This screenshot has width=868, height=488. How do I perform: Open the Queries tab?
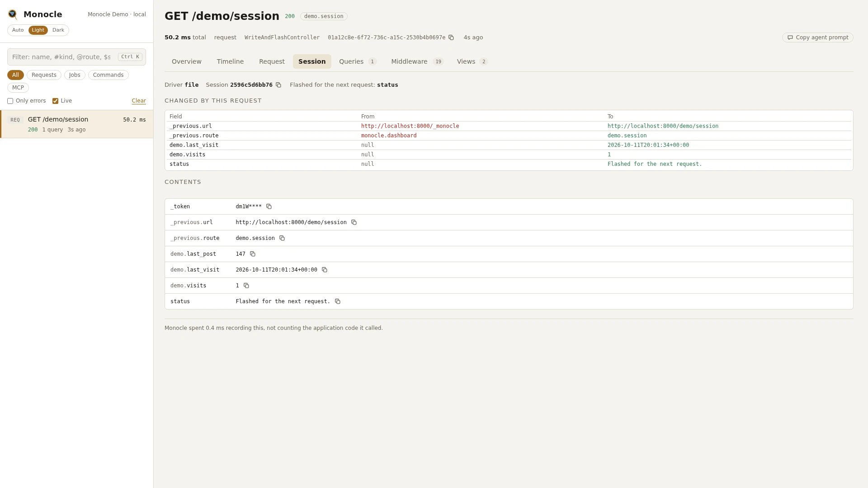[x=358, y=61]
